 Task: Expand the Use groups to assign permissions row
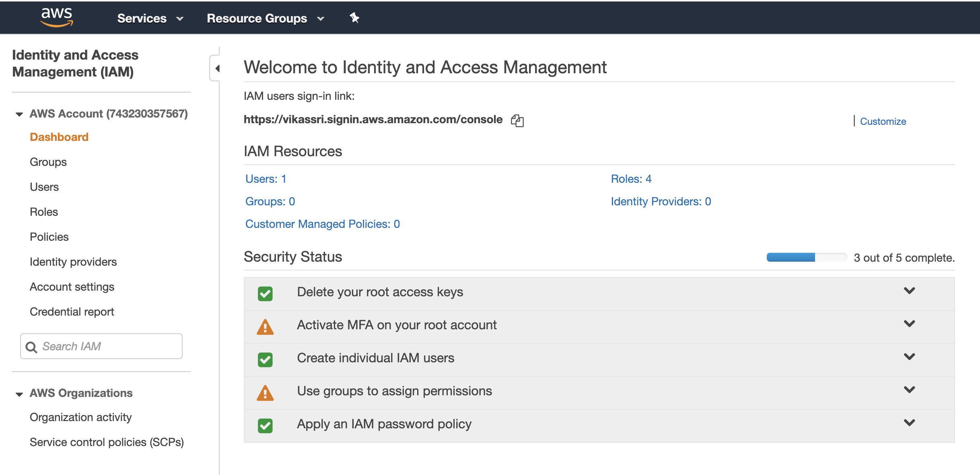(x=909, y=390)
